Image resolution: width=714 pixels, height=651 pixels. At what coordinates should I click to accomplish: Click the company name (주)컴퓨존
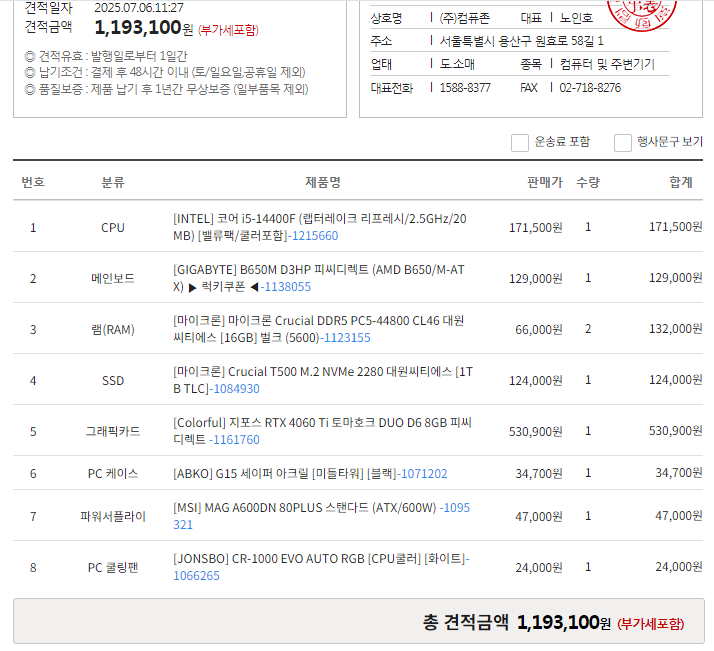(x=464, y=18)
